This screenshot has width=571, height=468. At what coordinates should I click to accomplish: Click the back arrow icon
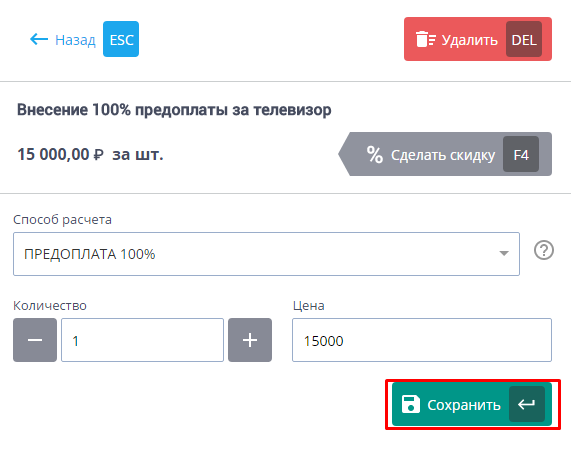[x=39, y=39]
